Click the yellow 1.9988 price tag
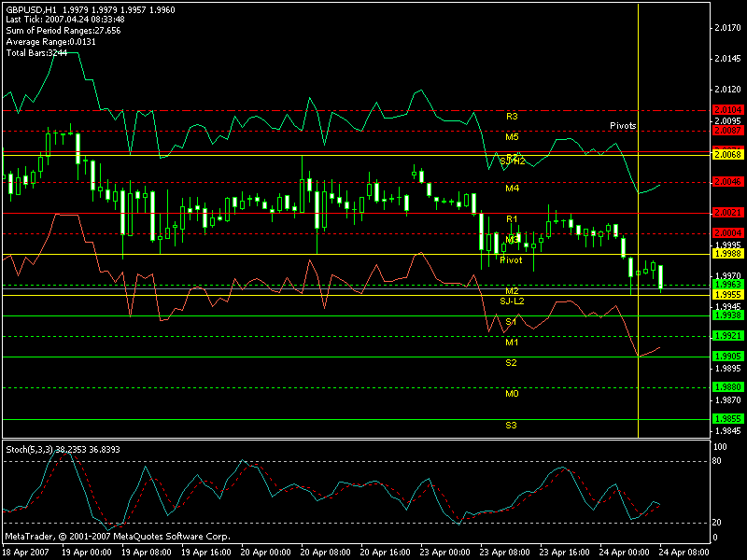 point(726,253)
